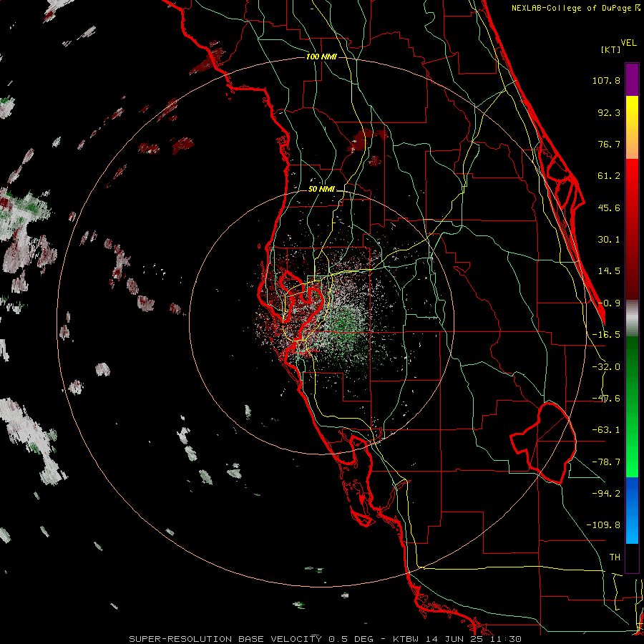
Task: Pick the purple segment of the color bar
Action: pos(632,80)
